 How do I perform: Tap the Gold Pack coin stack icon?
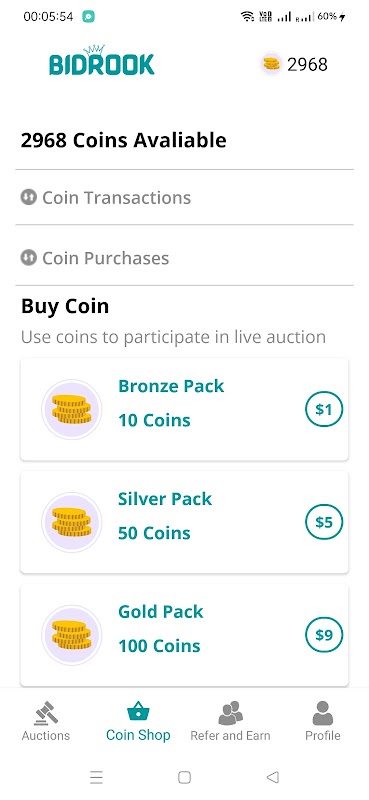point(71,635)
